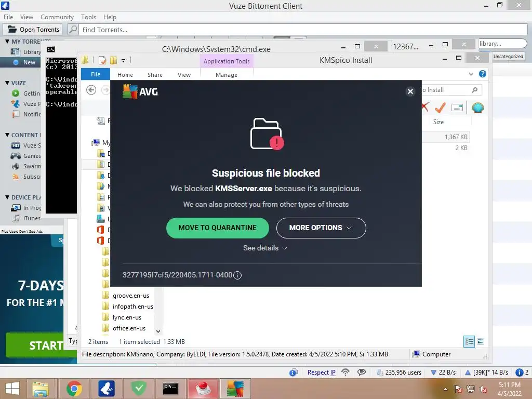
Task: Click upload speed 14 B/s indicator
Action: (x=486, y=372)
